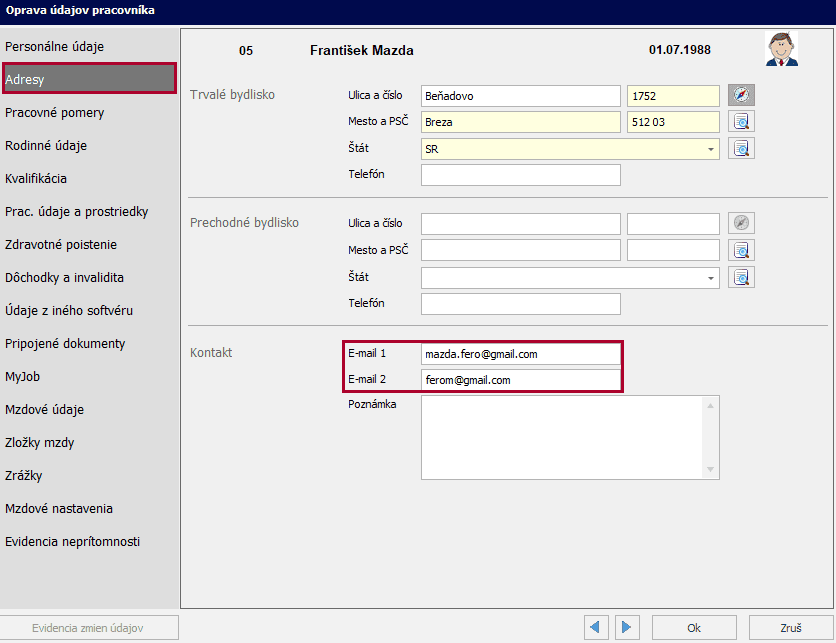Open state lookup for Trvalé bydlisko
Viewport: 836px width, 643px height.
741,149
